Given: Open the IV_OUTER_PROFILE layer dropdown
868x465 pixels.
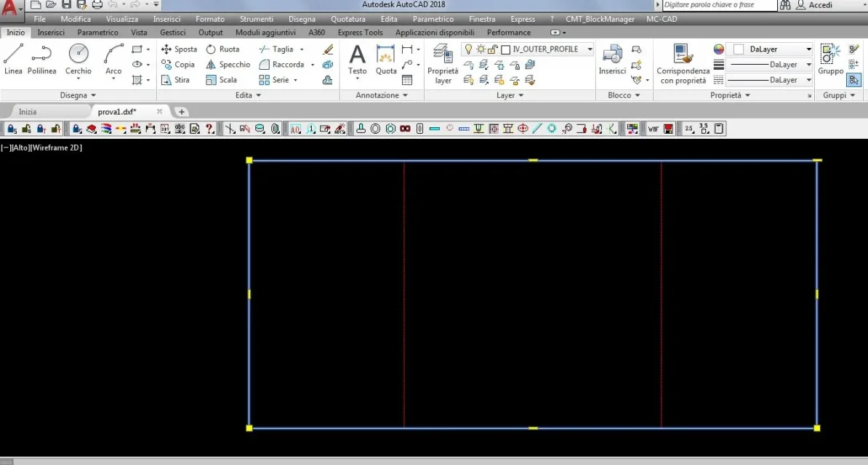Looking at the screenshot, I should pyautogui.click(x=590, y=49).
